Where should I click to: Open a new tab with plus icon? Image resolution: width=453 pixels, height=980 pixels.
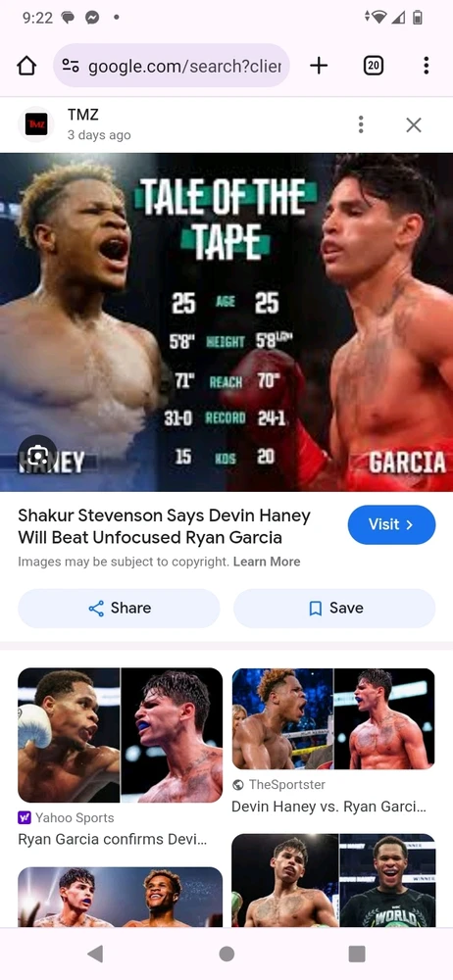[319, 65]
